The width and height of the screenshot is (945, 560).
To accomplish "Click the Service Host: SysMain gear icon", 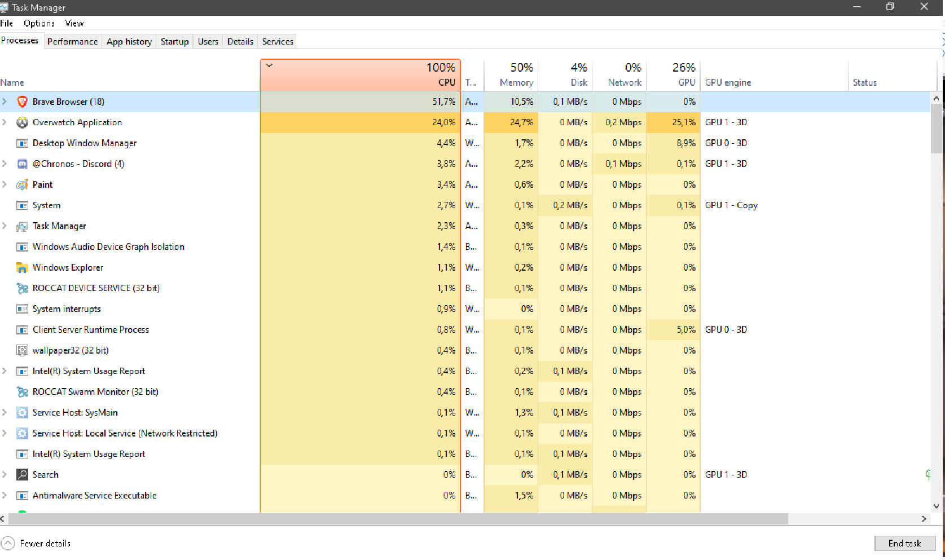I will (22, 413).
